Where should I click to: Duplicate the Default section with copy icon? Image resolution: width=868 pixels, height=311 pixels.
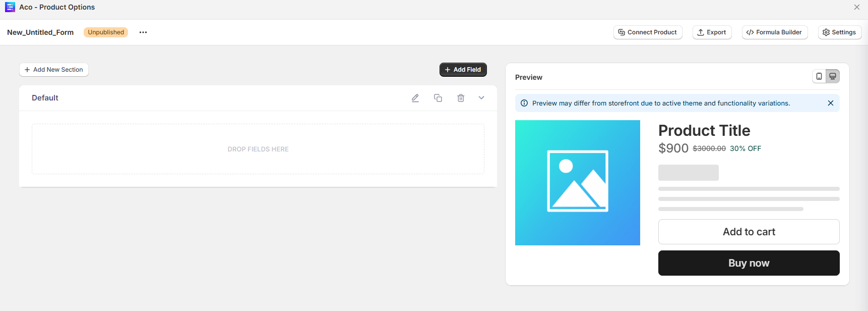pyautogui.click(x=438, y=98)
